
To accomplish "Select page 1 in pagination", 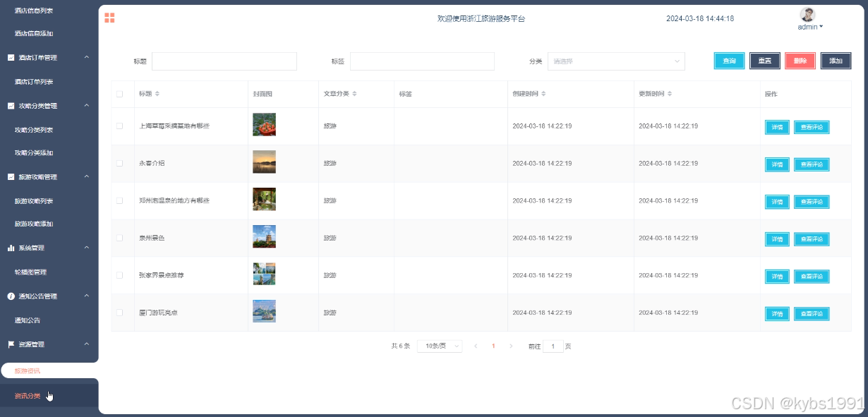I will click(x=493, y=346).
